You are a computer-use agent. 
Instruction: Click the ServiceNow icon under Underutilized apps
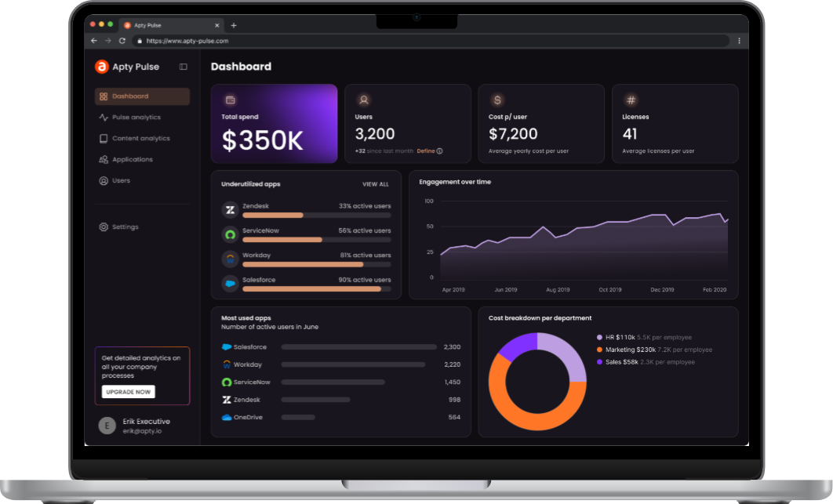(x=230, y=234)
